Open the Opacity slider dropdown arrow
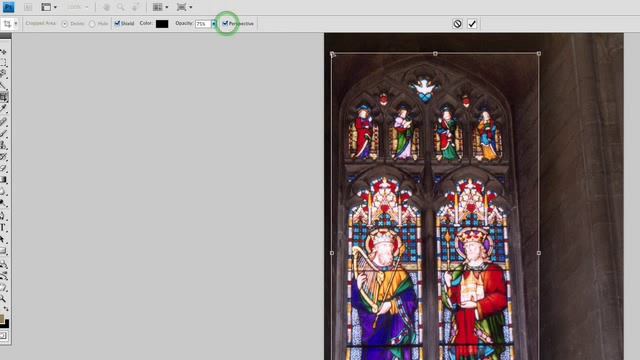 click(x=213, y=24)
